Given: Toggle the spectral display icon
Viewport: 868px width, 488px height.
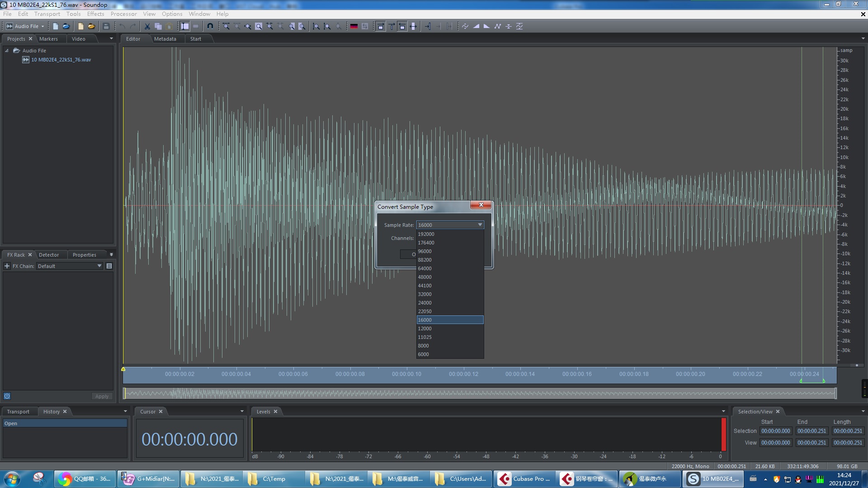Looking at the screenshot, I should pos(354,26).
